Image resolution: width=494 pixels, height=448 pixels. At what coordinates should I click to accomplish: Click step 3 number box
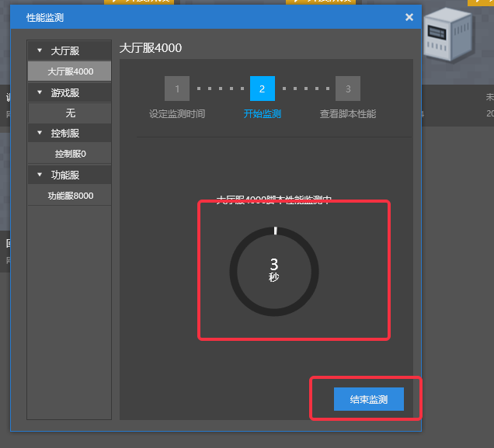(x=348, y=89)
